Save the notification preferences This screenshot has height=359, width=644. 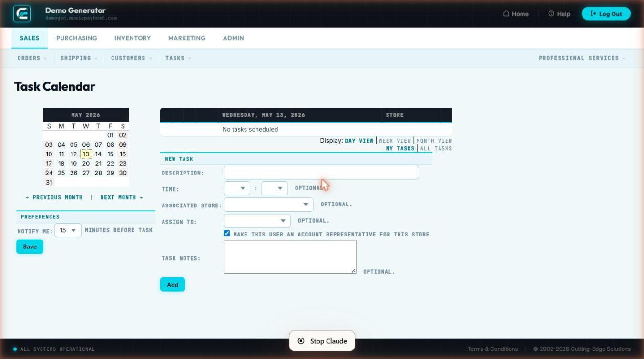coord(30,246)
